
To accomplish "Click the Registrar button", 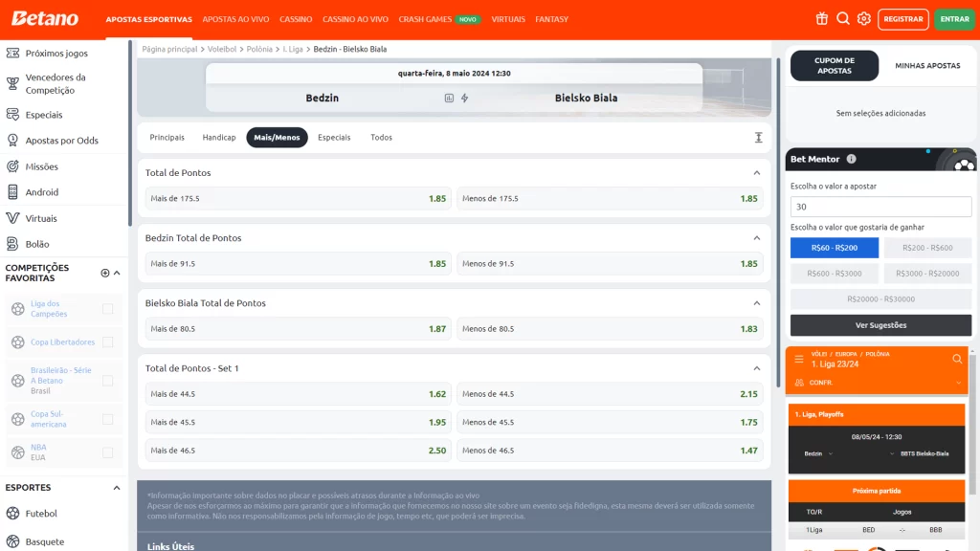I will click(x=903, y=19).
